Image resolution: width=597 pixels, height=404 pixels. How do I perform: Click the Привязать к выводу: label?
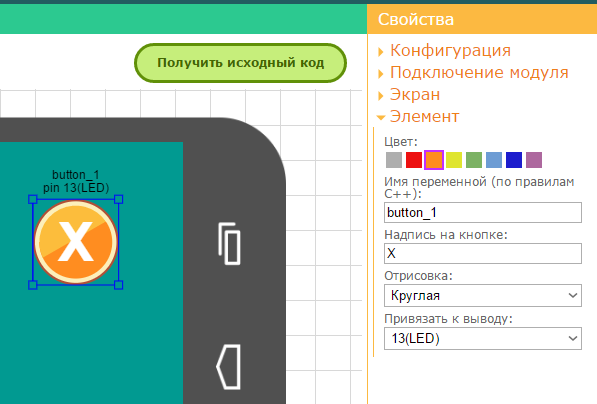[x=448, y=319]
